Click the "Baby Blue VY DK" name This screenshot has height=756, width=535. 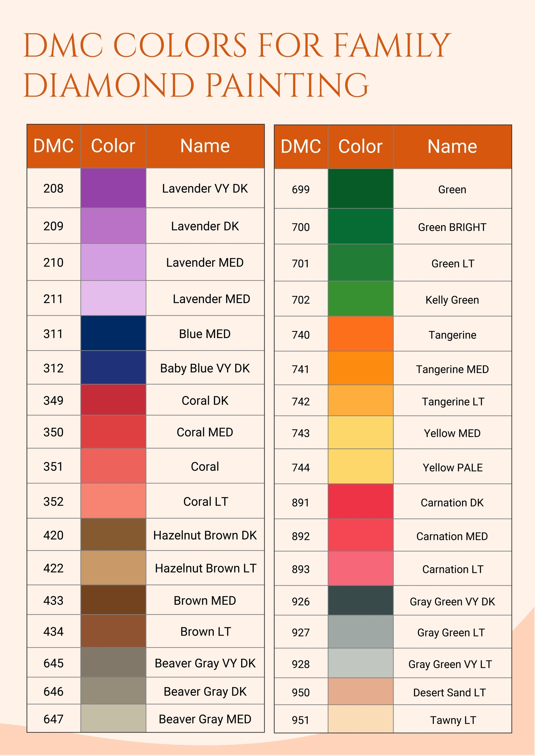click(x=205, y=368)
